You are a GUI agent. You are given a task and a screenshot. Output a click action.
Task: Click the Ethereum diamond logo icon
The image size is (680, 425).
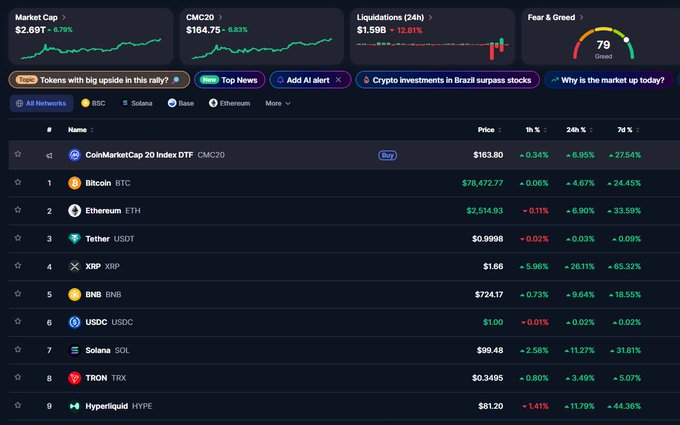tap(75, 211)
